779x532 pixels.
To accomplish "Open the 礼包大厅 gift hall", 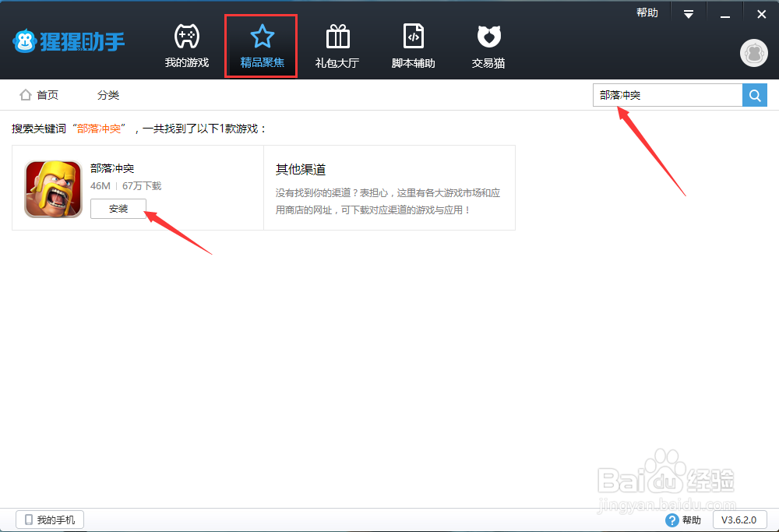I will click(x=337, y=44).
